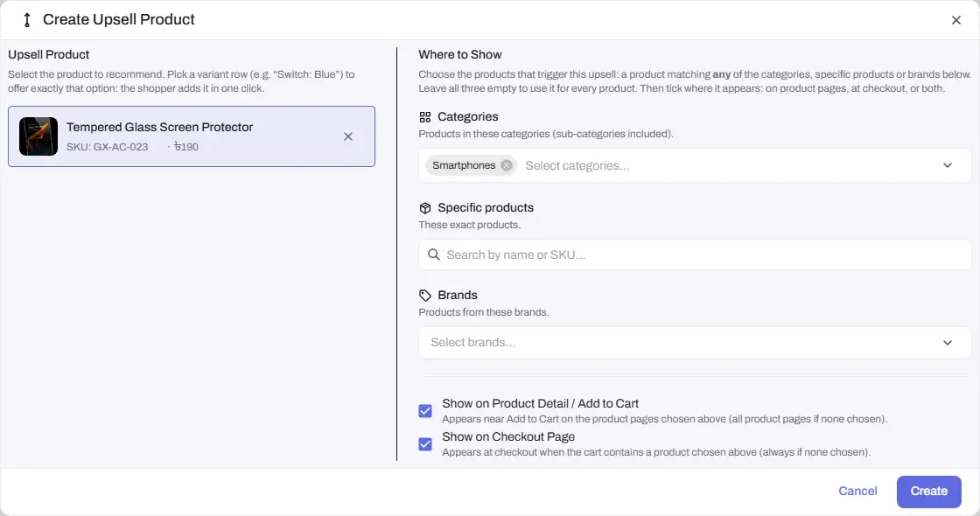Click the 'Products from these brands.' hint

point(484,312)
